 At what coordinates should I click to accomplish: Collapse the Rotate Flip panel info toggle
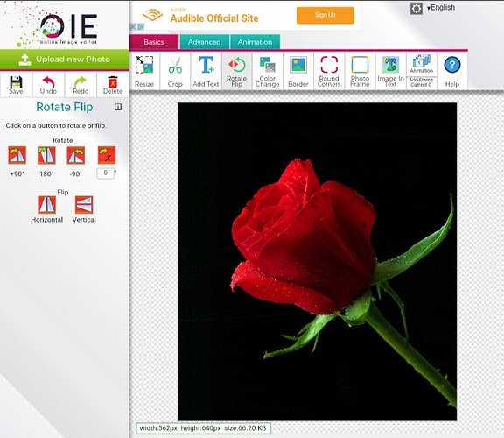coord(118,107)
